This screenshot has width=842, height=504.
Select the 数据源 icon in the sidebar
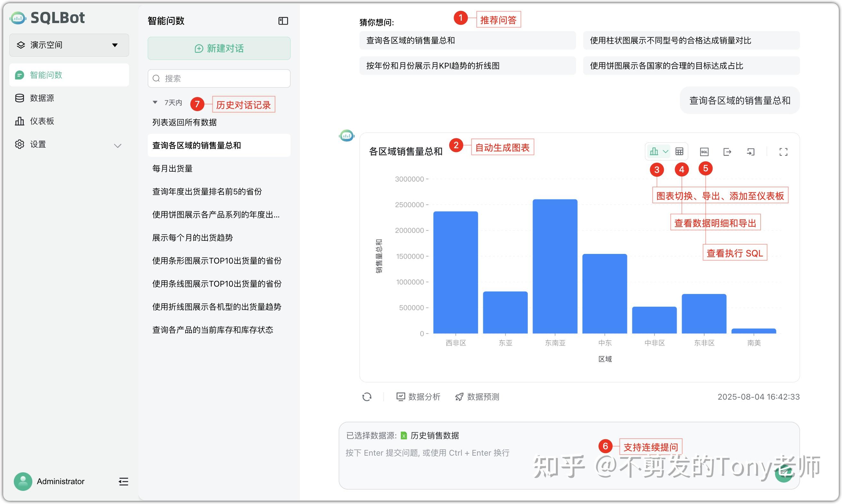[x=19, y=98]
